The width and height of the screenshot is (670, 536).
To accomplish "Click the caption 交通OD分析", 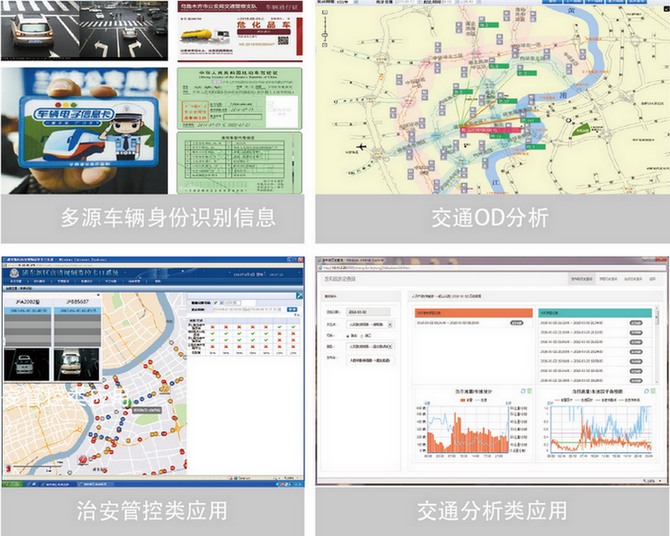I will pos(490,218).
